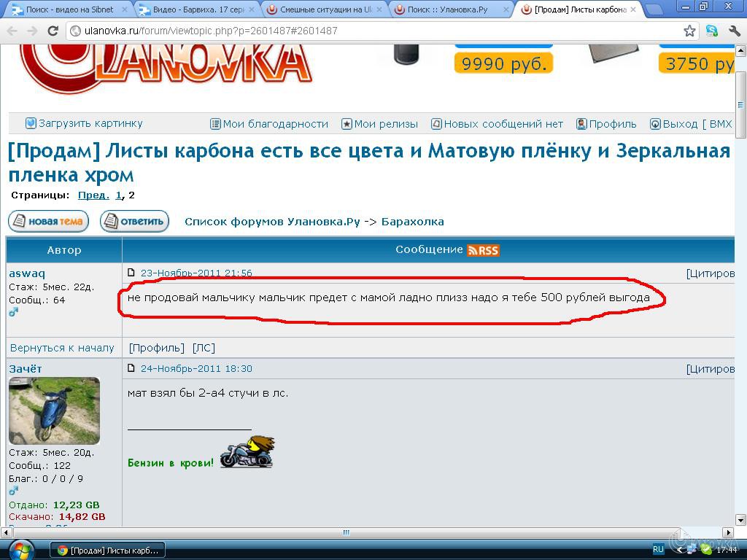Screen dimensions: 747x560
Task: Open Список форумов Улановка.Ру link
Action: [272, 222]
